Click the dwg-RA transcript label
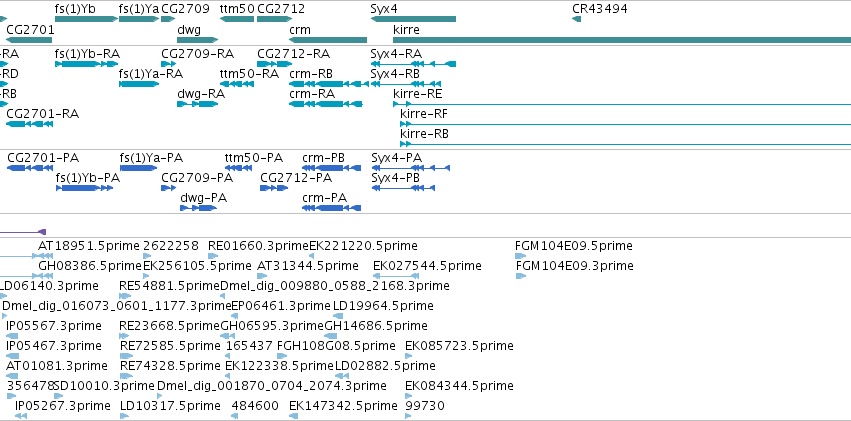The image size is (851, 421). click(201, 94)
